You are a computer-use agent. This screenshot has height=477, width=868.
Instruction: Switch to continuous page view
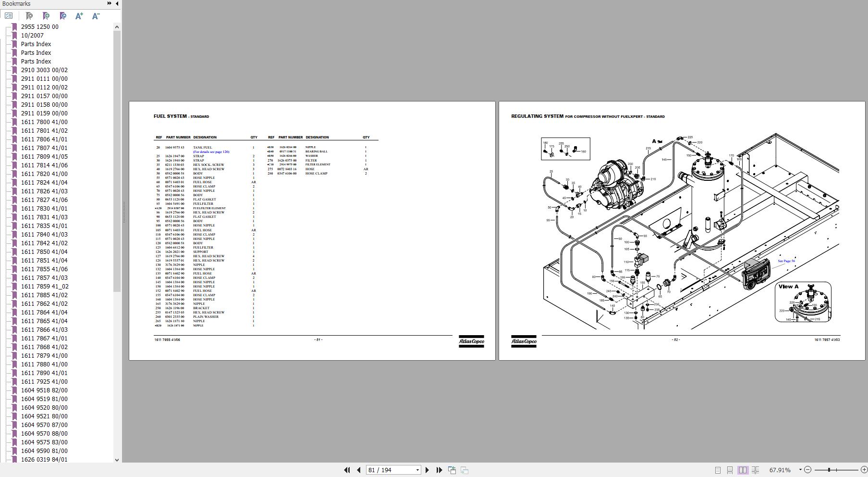(x=730, y=470)
